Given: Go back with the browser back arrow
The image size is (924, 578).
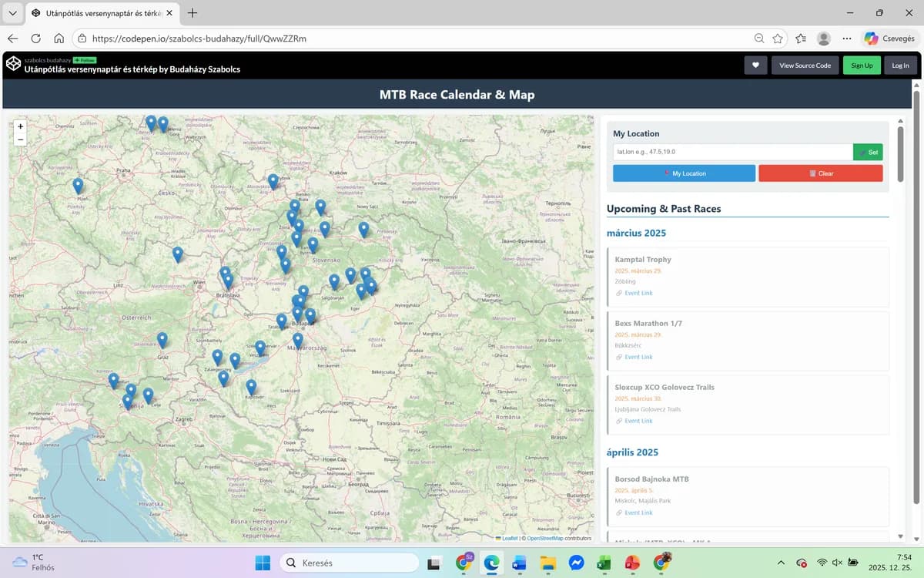Looking at the screenshot, I should [12, 38].
